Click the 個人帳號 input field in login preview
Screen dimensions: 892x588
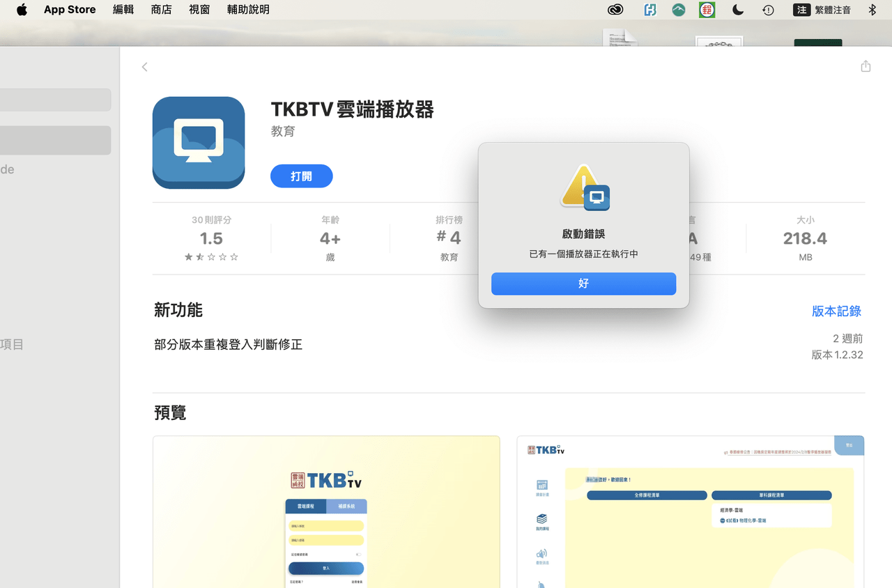click(326, 526)
